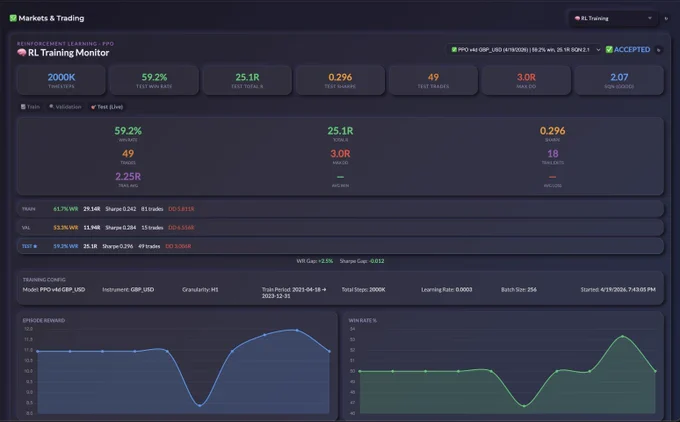Click the 59.2% Test Win Rate card
Screen dimensions: 680x422
(x=154, y=80)
